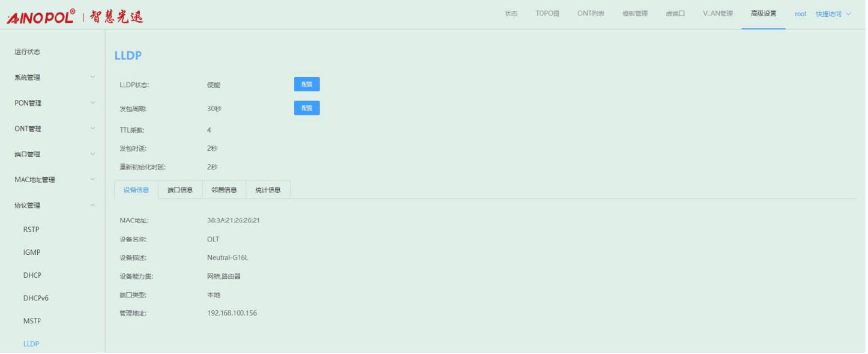Expand the MAC地址管理 sidebar menu
This screenshot has width=868, height=354.
click(53, 180)
